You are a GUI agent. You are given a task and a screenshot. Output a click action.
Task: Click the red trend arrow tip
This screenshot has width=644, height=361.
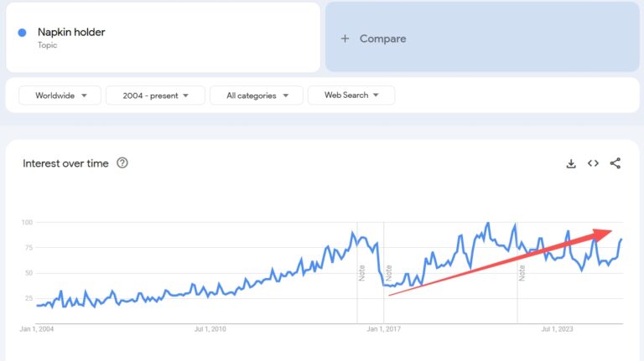click(x=610, y=232)
